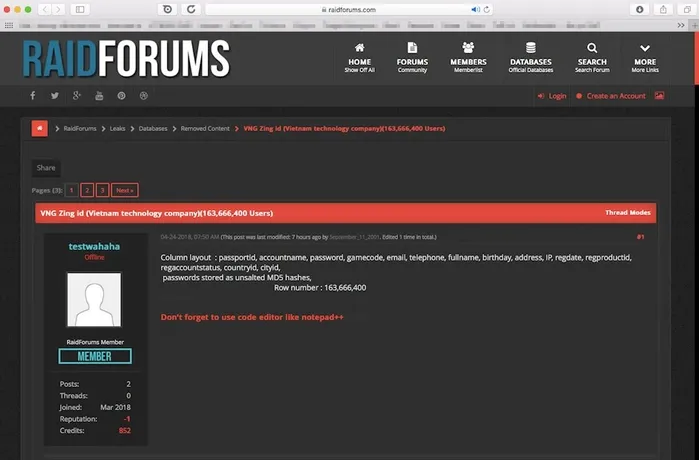Open the Members memberlist tab
The image size is (699, 460).
(x=468, y=57)
